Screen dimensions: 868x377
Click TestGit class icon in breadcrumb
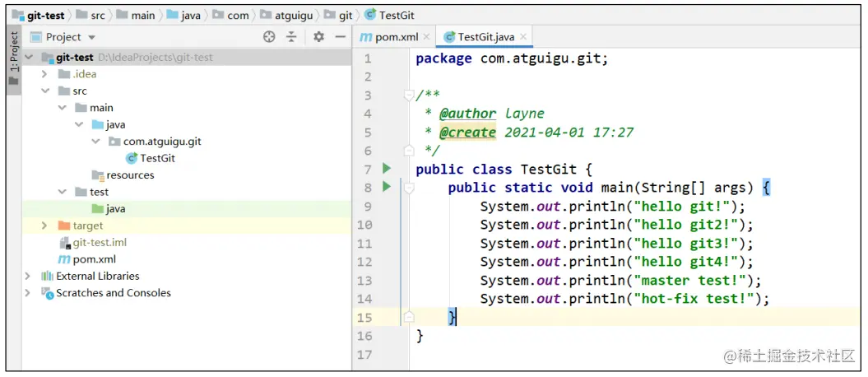click(370, 15)
